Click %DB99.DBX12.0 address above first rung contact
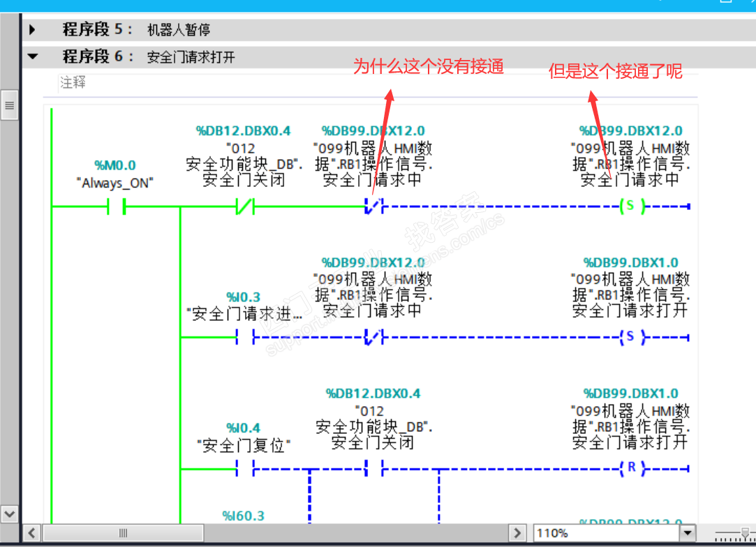This screenshot has width=756, height=547. [x=373, y=130]
